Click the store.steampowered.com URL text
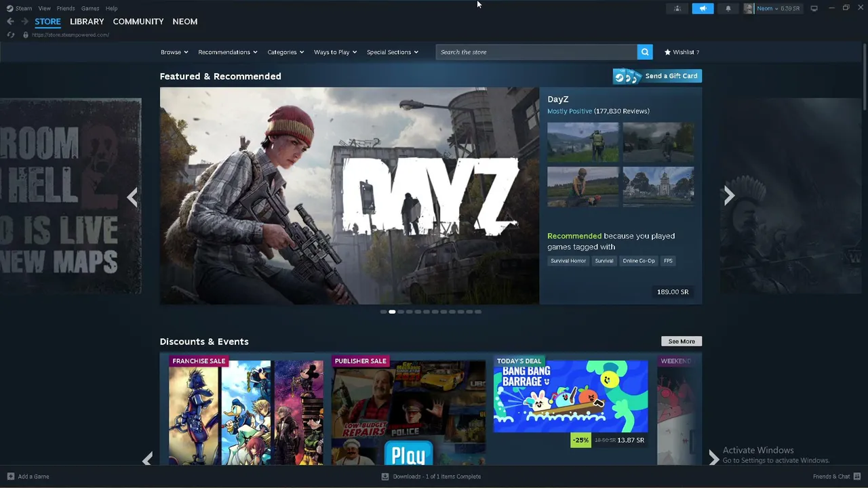 71,35
